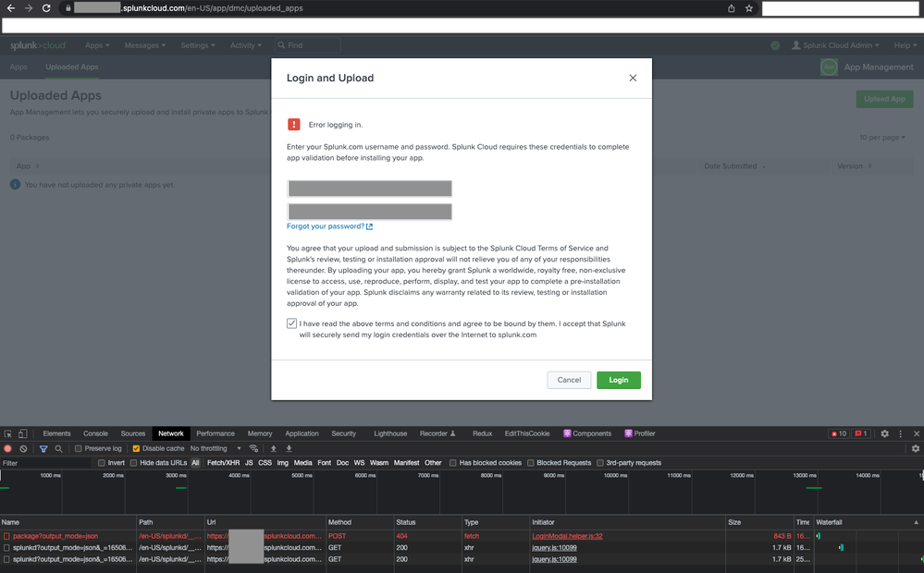The image size is (924, 573).
Task: Open the 10 per page dropdown
Action: [882, 137]
